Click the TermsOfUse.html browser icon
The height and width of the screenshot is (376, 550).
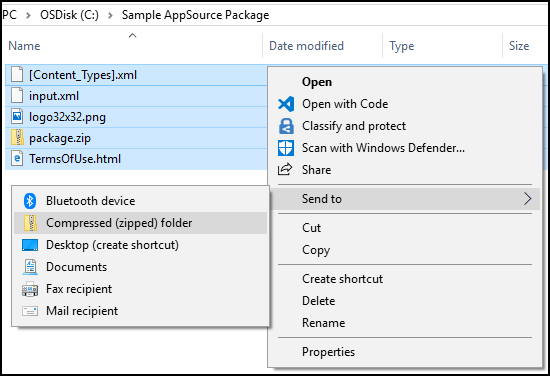coord(17,159)
